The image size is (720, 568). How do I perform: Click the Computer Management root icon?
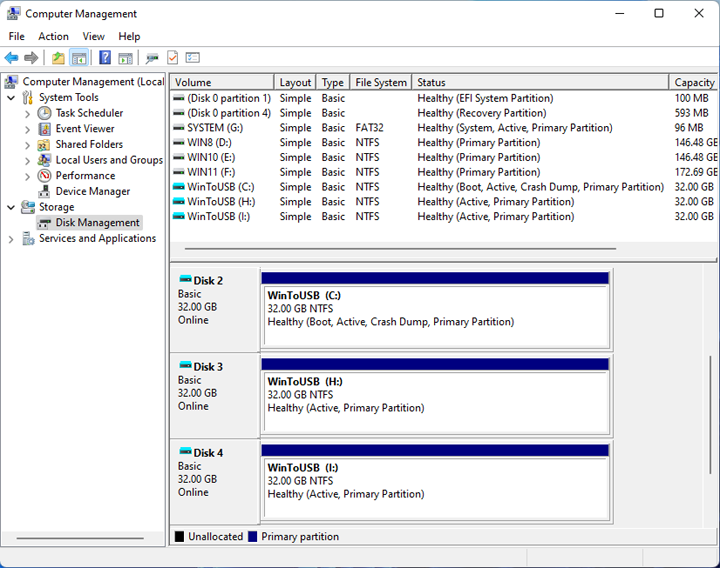point(11,82)
